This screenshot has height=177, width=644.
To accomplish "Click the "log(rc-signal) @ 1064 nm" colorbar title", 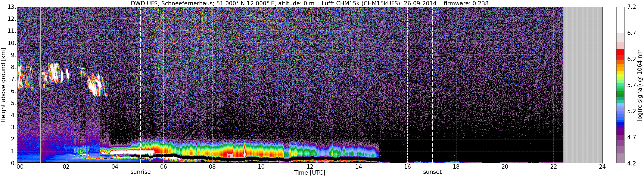I will 640,85.
